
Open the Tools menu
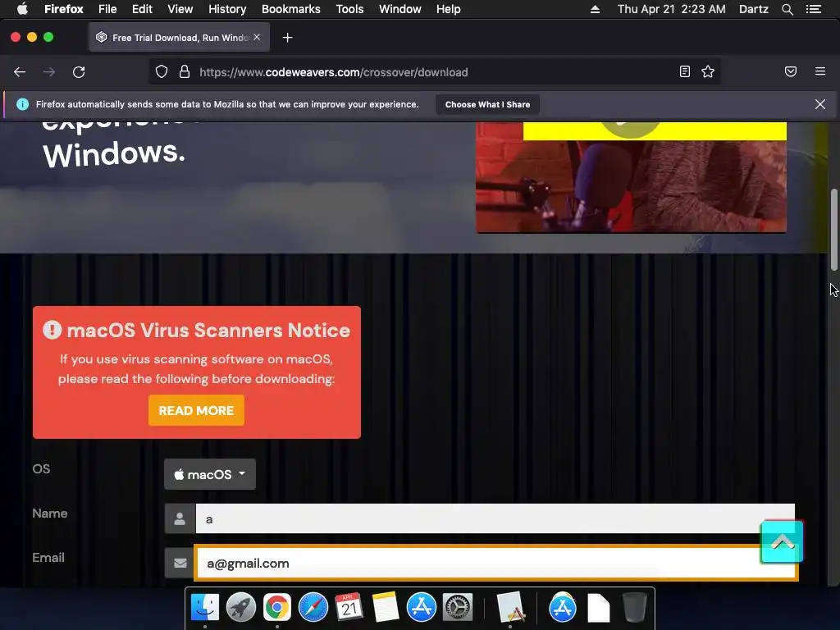[349, 9]
